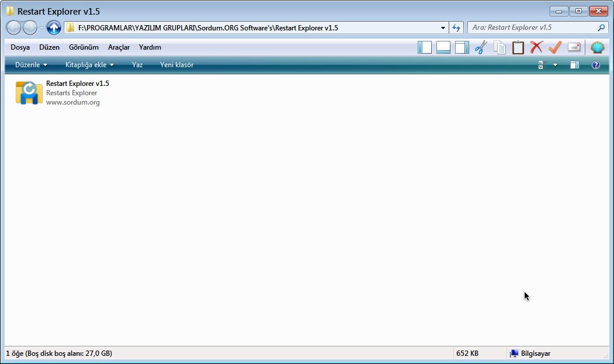Click the clipboard Paste icon
Viewport: 614px width, 364px height.
(518, 47)
